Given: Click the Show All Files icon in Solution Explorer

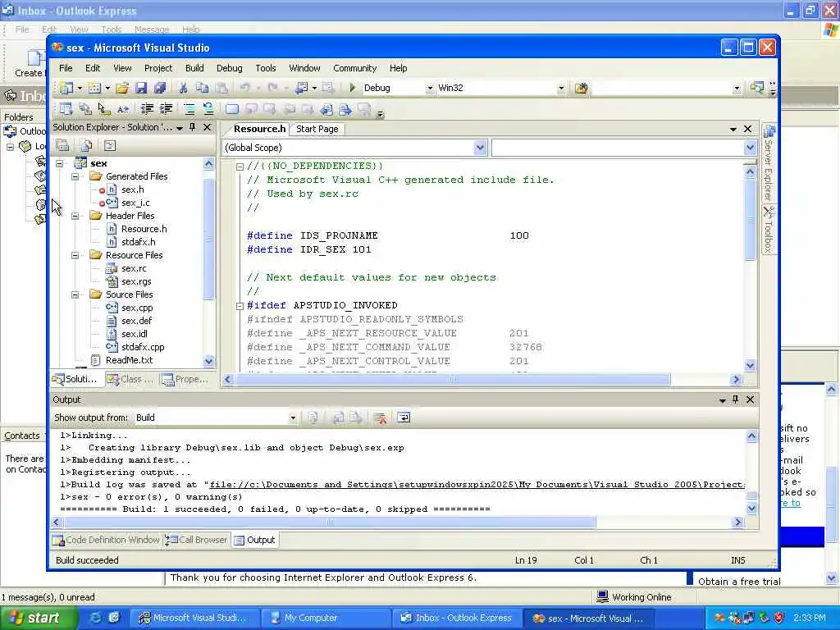Looking at the screenshot, I should [86, 145].
